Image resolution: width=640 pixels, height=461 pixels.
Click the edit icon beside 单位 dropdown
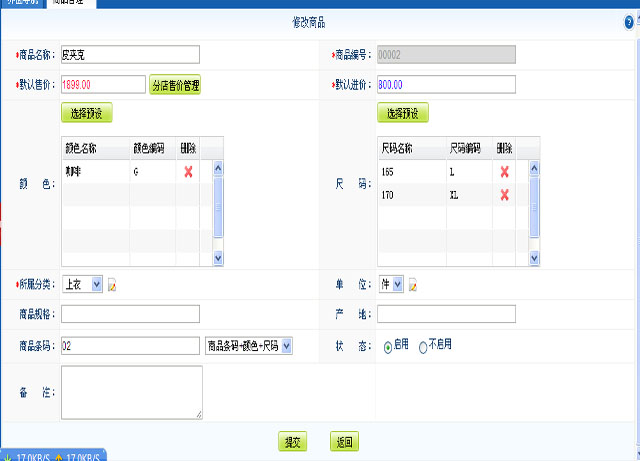[413, 285]
